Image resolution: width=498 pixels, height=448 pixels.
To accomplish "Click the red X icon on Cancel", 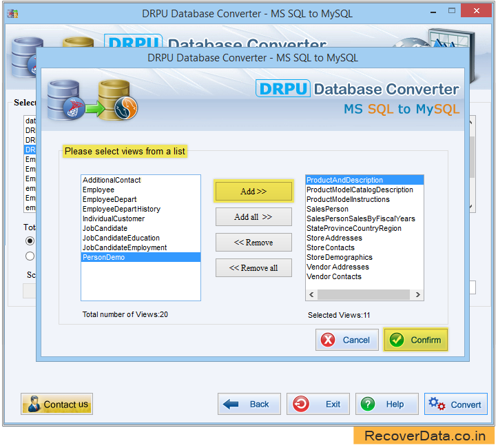I will click(x=328, y=340).
